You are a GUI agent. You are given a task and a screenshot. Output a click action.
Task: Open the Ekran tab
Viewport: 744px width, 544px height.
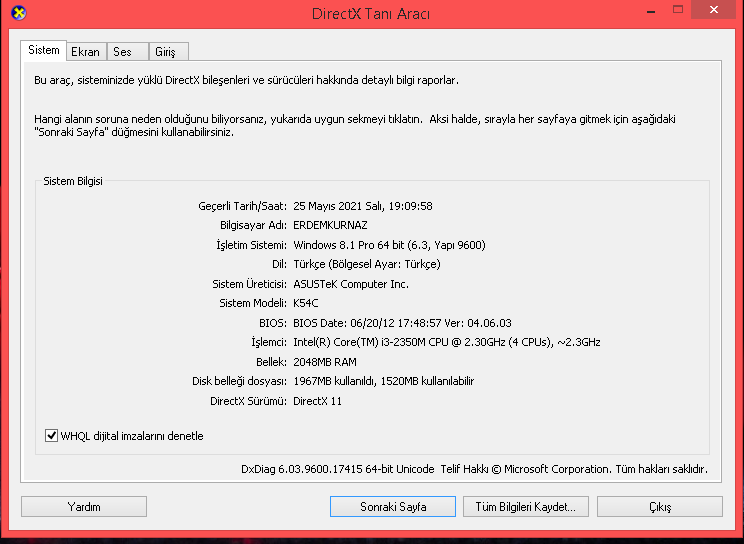(85, 52)
